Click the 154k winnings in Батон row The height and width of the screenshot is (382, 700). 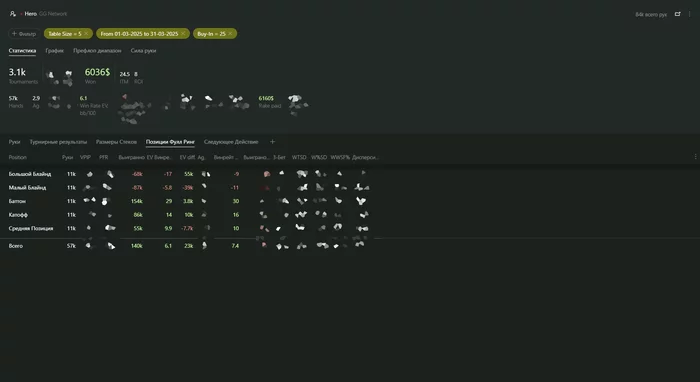pos(137,201)
